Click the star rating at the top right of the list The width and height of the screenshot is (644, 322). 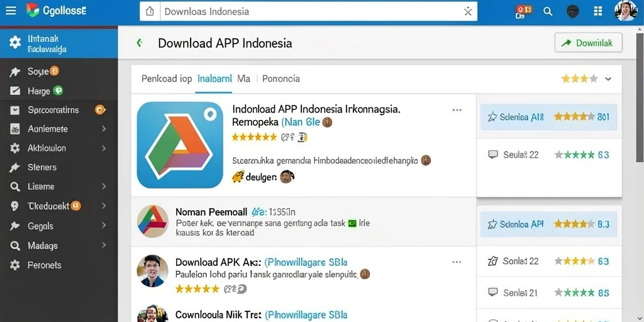[x=579, y=79]
